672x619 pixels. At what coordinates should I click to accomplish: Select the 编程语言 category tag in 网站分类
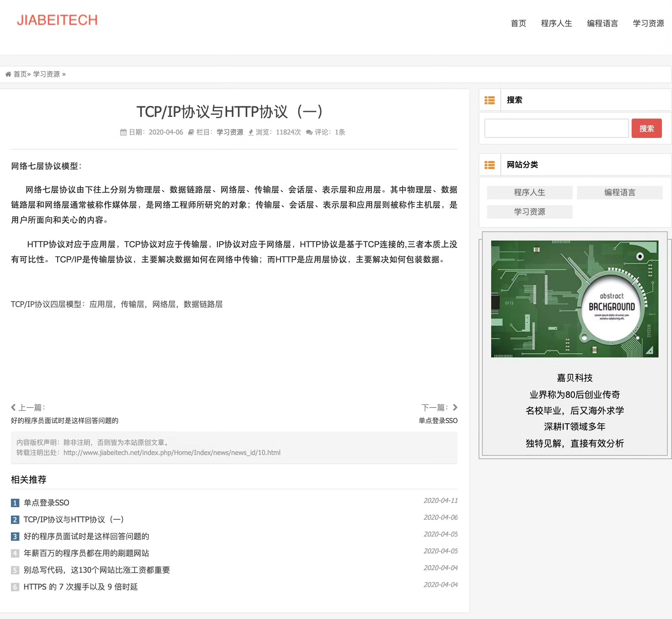620,193
